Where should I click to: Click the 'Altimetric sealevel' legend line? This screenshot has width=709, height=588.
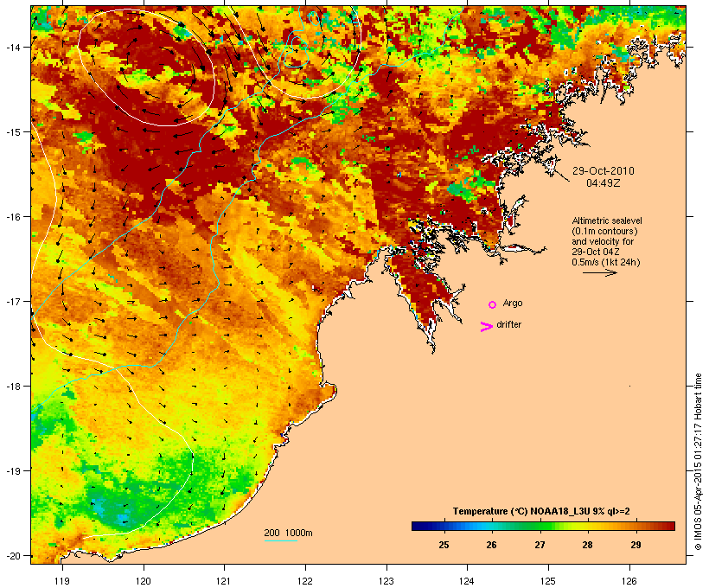coord(607,220)
